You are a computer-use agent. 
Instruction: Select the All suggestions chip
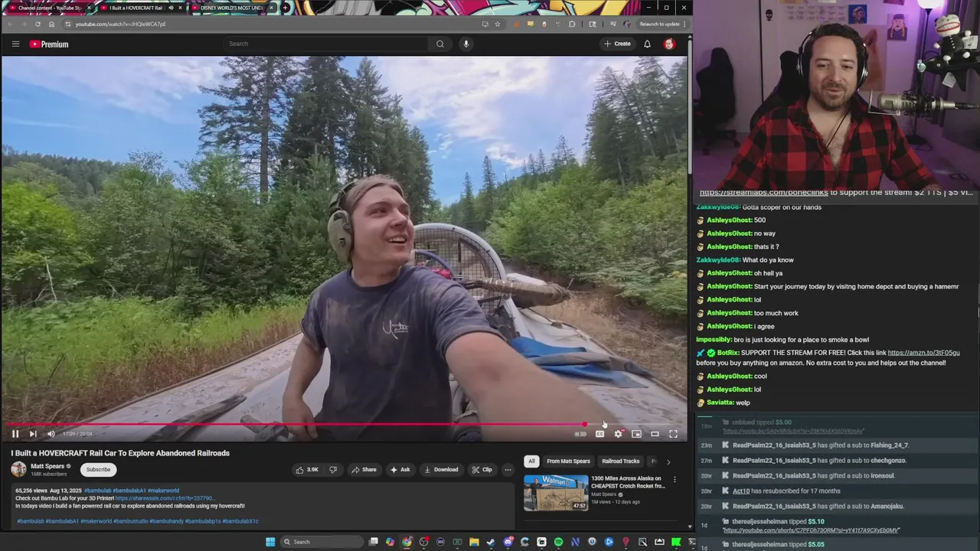coord(531,461)
